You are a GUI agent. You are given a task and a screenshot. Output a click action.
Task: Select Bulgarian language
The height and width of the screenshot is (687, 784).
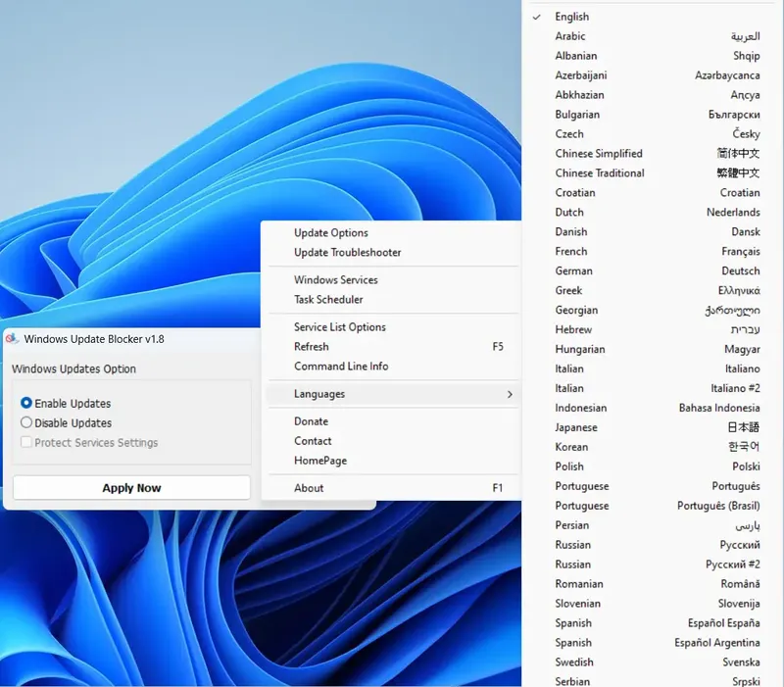point(653,114)
